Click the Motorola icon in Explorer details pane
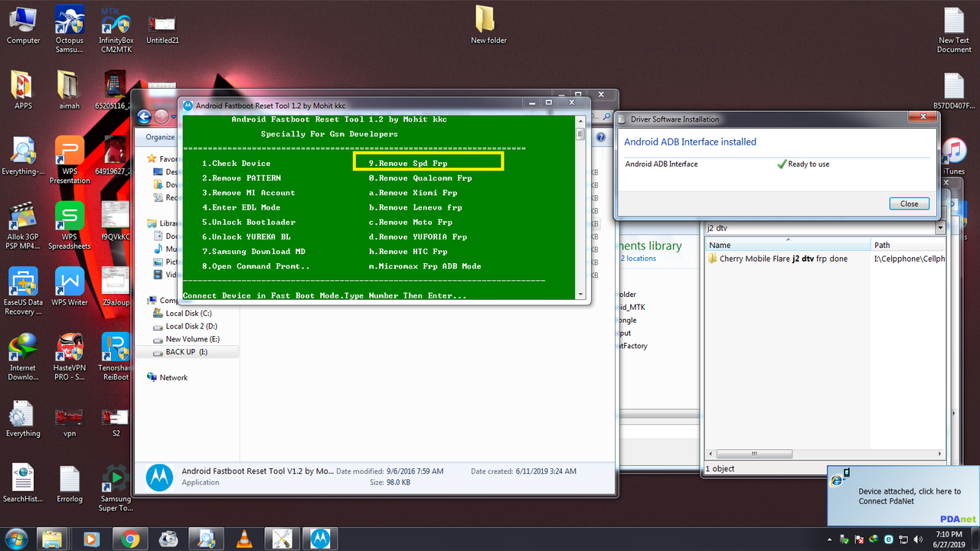Image resolution: width=980 pixels, height=551 pixels. (x=159, y=478)
